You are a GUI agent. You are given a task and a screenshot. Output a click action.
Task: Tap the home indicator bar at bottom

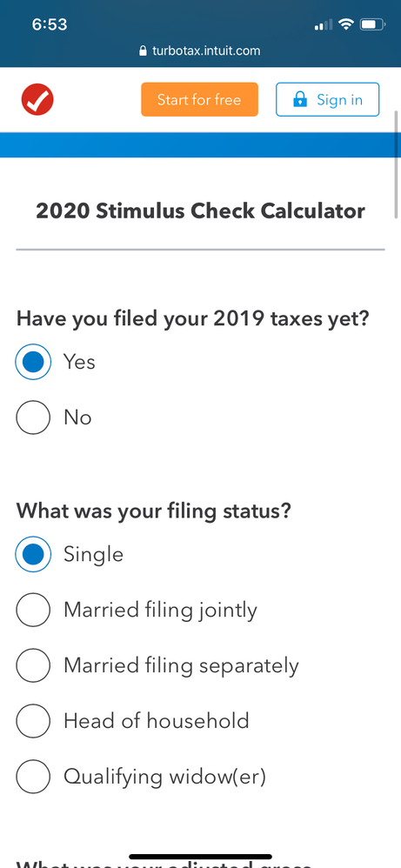pyautogui.click(x=200, y=857)
